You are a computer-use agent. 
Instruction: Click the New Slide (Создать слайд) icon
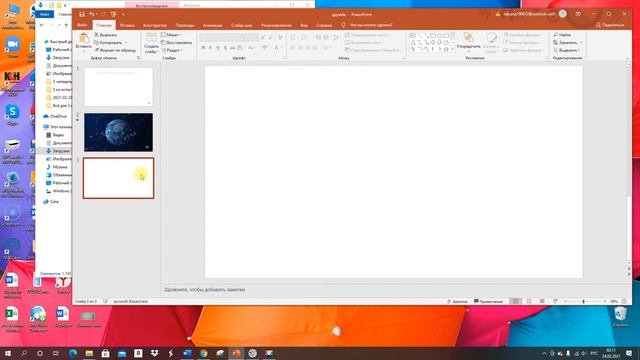click(x=151, y=38)
